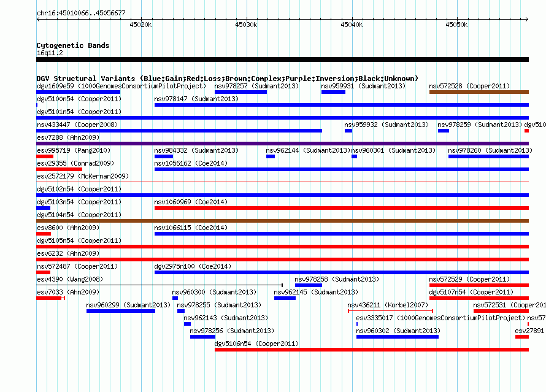This screenshot has width=546, height=392.
Task: Click the nsv978256 (Sudmant2013) label
Action: click(x=232, y=331)
